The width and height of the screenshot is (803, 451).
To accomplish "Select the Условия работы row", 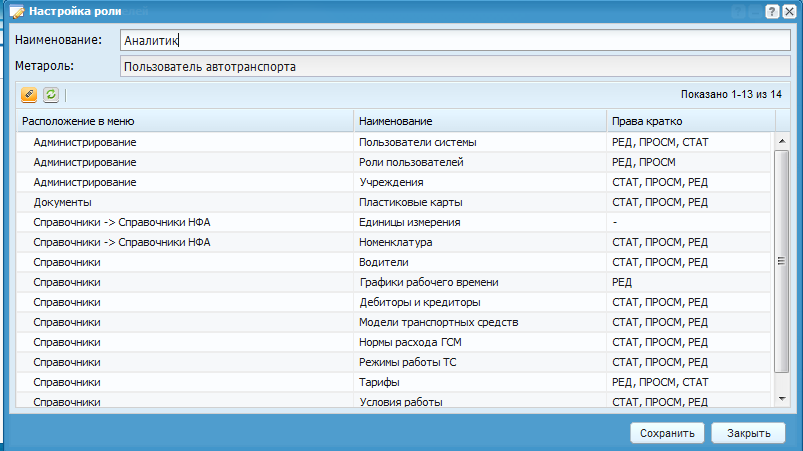I will point(393,401).
